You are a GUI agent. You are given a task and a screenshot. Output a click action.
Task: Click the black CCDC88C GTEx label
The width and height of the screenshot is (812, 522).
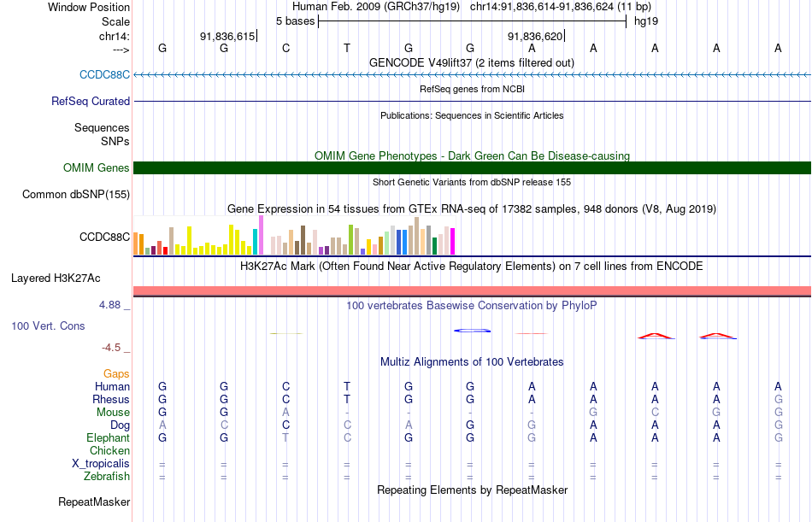pos(104,237)
